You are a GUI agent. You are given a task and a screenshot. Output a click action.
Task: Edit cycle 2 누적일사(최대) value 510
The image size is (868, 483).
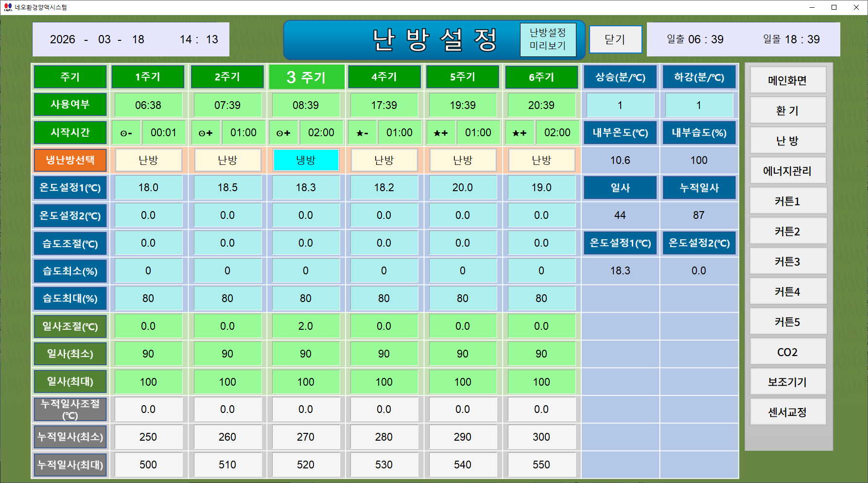(227, 465)
